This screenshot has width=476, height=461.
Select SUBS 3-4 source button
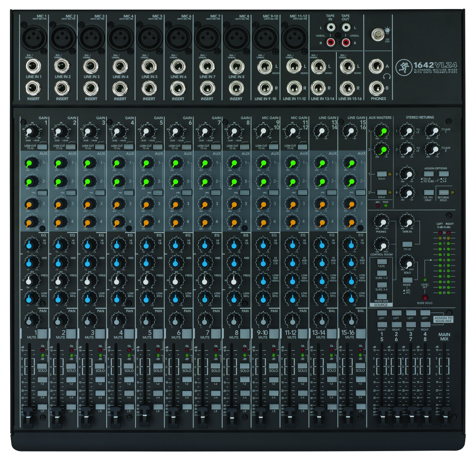(x=381, y=285)
